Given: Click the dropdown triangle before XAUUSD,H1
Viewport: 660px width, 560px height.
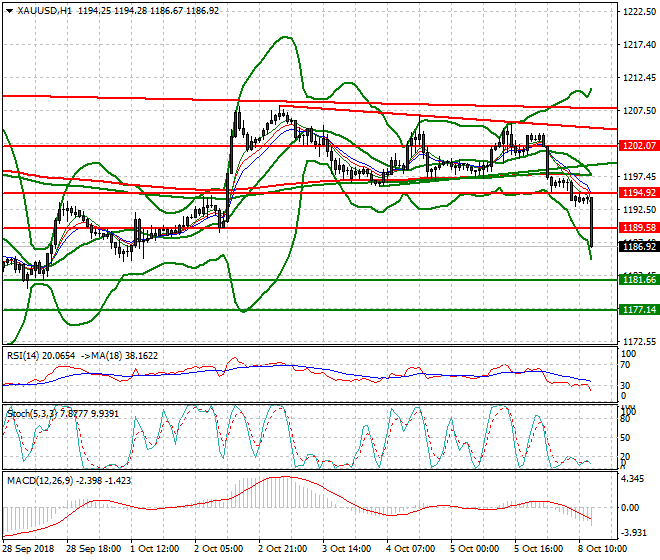Looking at the screenshot, I should click(9, 11).
